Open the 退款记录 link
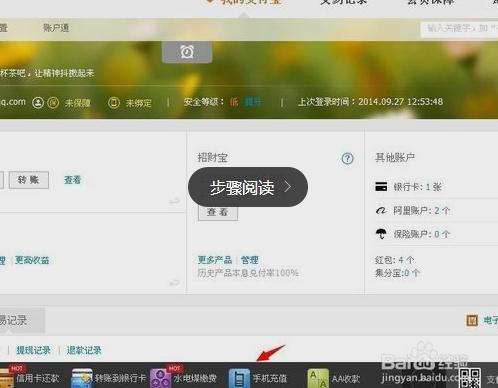The image size is (498, 388). point(84,350)
